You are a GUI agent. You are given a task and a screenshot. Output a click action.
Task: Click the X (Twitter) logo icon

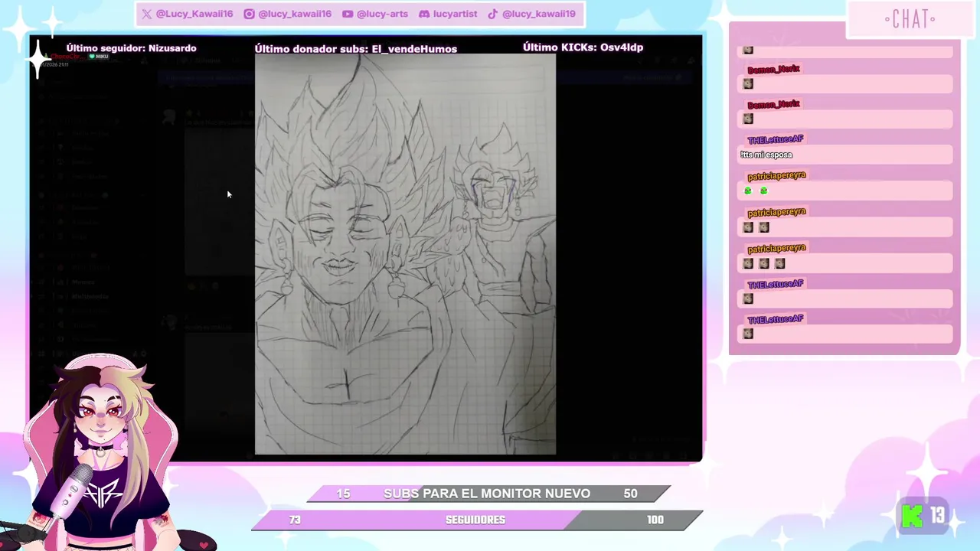(147, 14)
